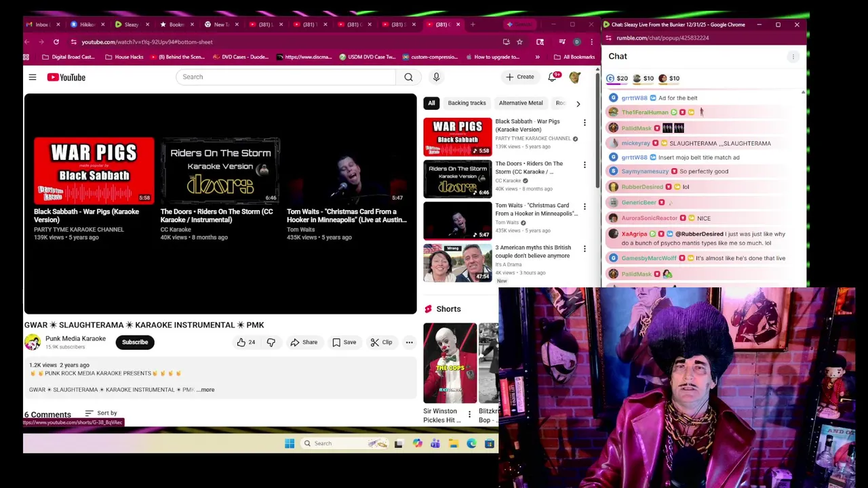Subscribe to Punk Media Karaoke
Screen dimensions: 868x488
[x=135, y=342]
